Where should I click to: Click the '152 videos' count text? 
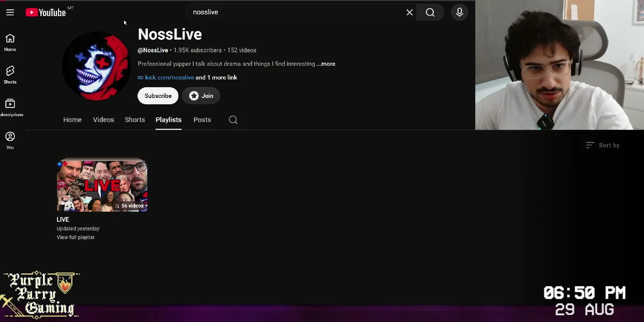coord(241,51)
